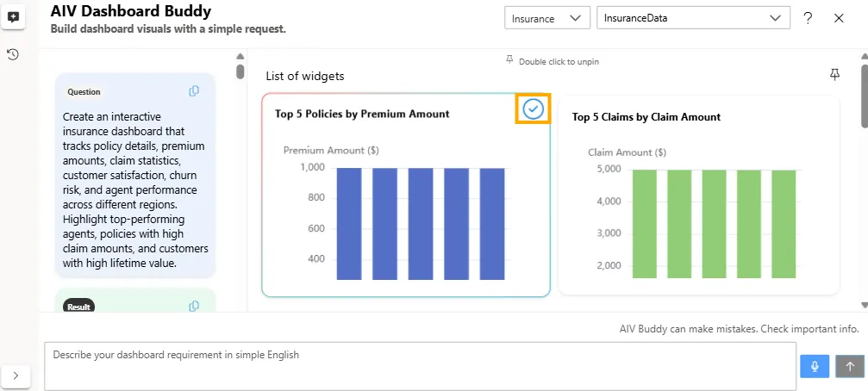Open the InsuranceData source dropdown

(693, 18)
